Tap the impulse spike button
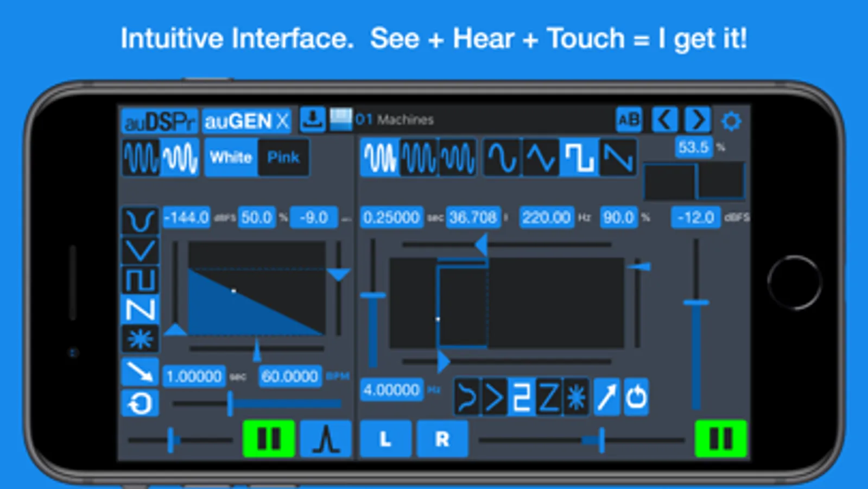Screen dimensions: 868x489 point(326,438)
